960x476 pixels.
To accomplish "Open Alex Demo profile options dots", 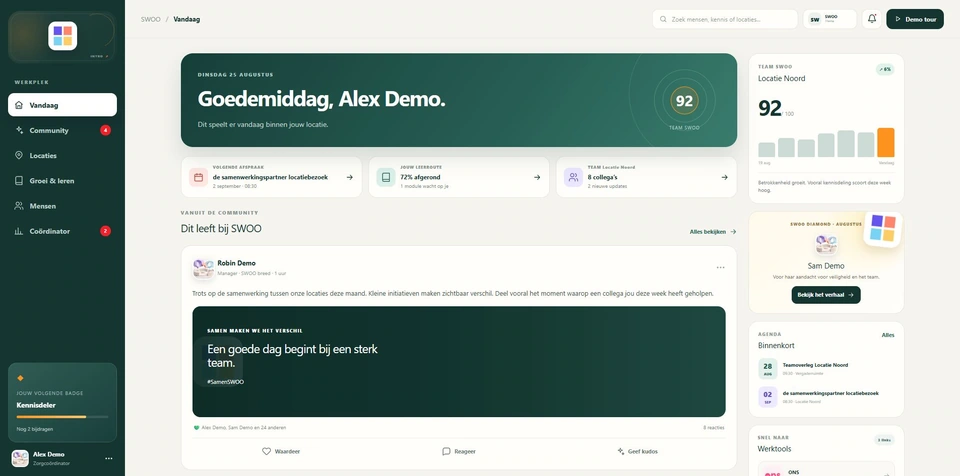I will (x=108, y=458).
